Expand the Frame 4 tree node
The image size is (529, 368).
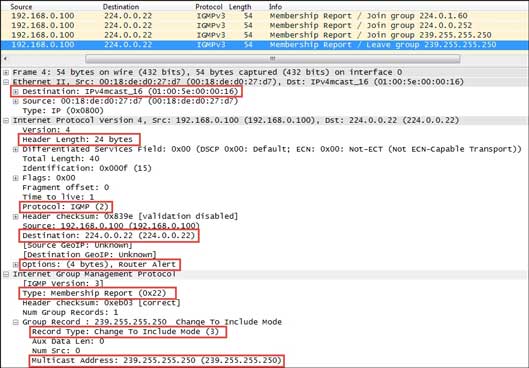coord(6,72)
